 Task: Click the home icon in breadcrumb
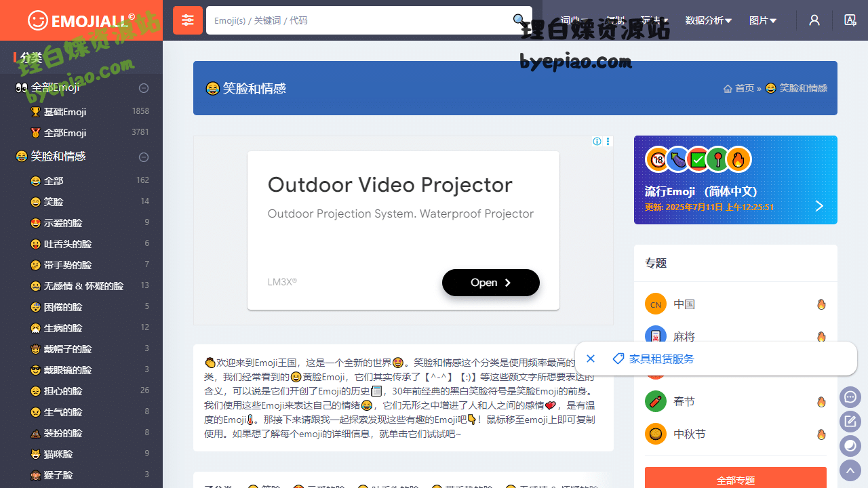click(728, 88)
